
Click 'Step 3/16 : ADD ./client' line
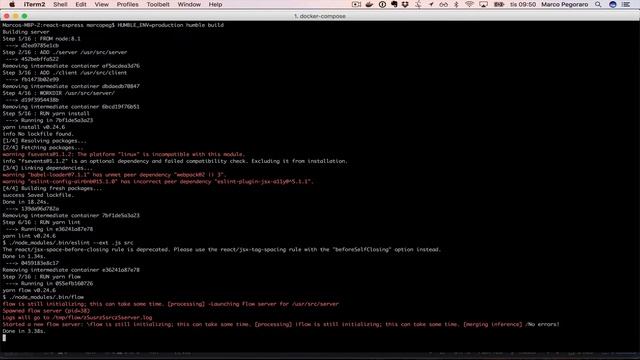65,73
